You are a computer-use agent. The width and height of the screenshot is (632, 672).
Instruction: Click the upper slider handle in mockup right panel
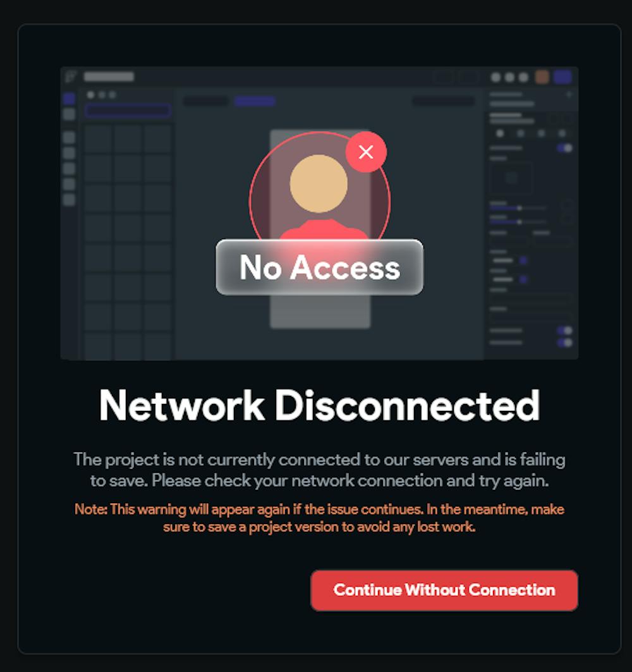coord(520,208)
